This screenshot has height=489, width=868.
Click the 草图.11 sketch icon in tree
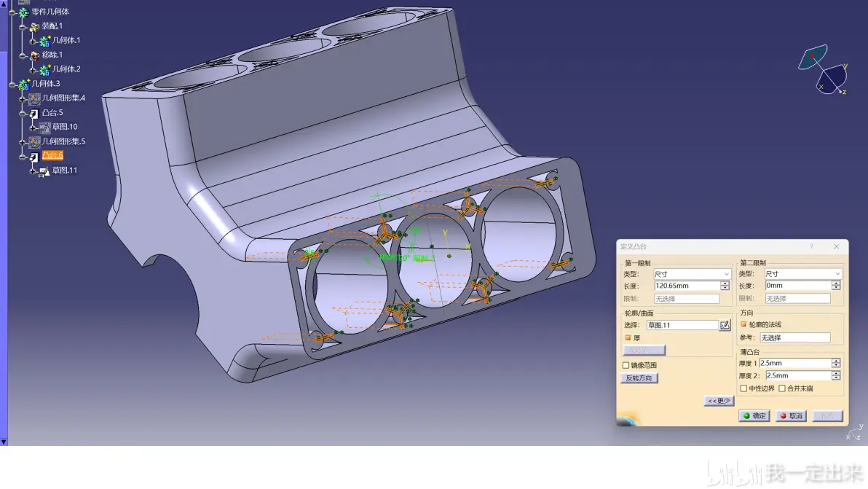point(44,171)
